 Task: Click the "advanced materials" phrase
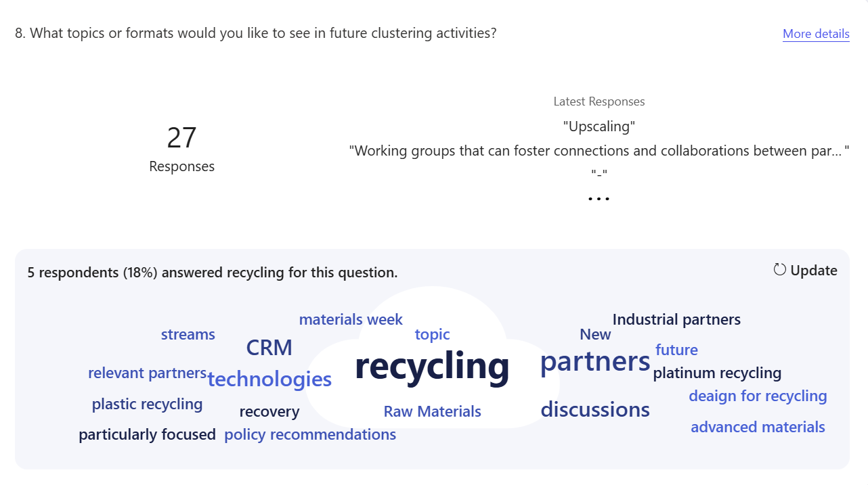coord(758,427)
